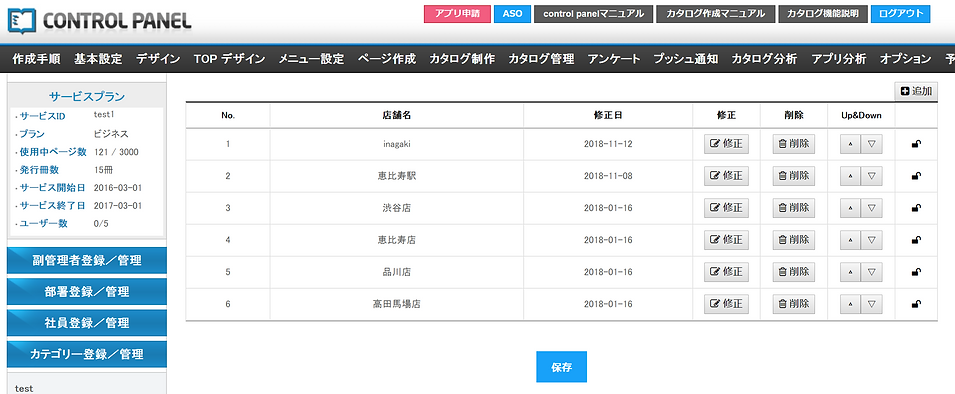Edit the inagaki store via 修正

pyautogui.click(x=726, y=144)
